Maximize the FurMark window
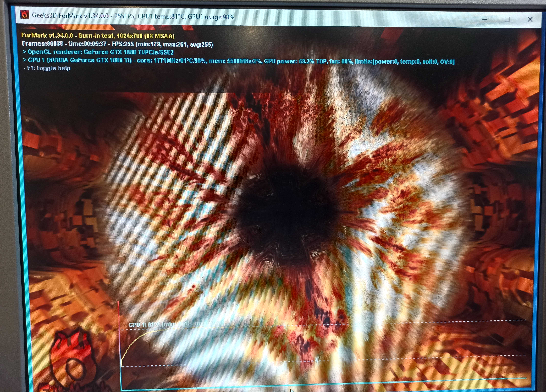546x392 pixels. [507, 19]
